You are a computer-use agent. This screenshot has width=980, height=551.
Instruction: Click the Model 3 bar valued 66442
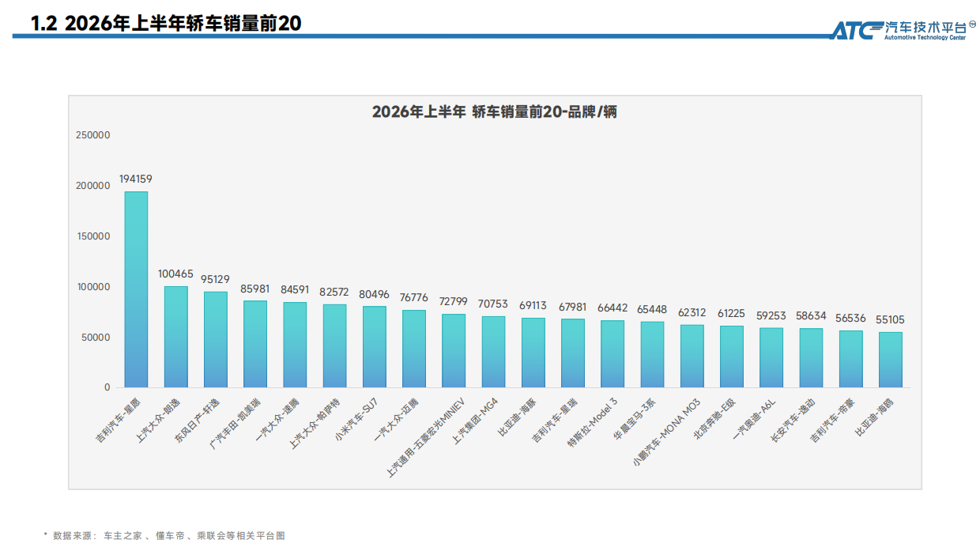612,354
